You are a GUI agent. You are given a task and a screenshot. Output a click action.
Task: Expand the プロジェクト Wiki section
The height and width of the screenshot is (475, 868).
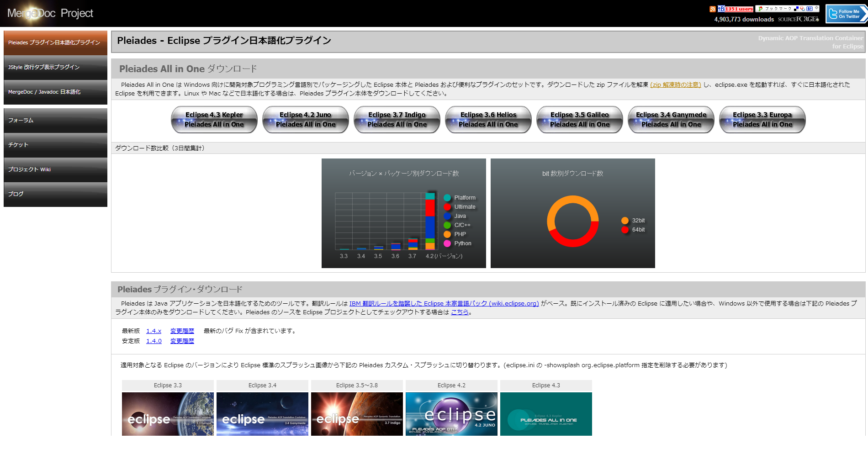tap(55, 169)
